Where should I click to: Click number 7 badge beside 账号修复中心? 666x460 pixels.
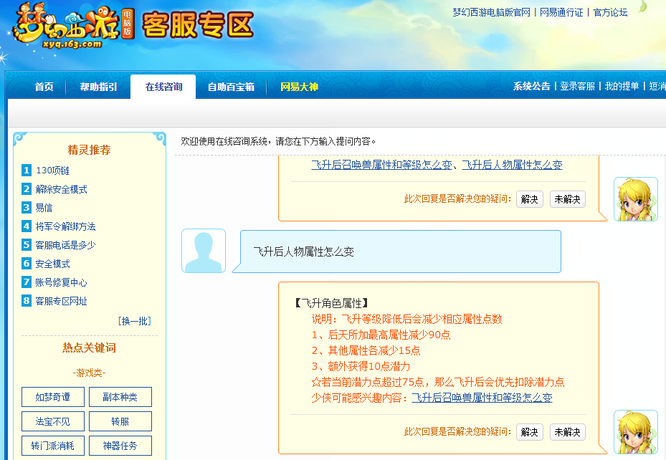point(26,282)
